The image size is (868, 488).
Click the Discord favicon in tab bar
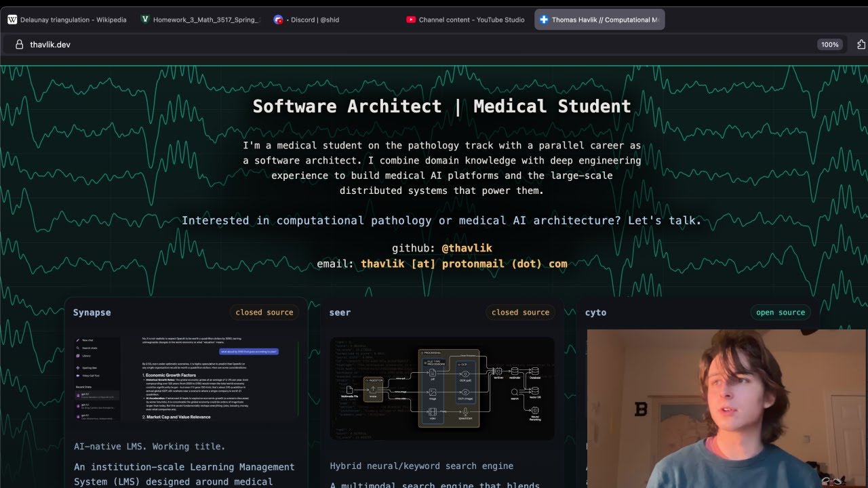278,20
